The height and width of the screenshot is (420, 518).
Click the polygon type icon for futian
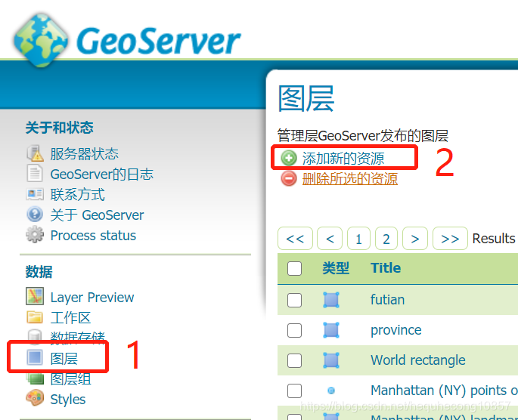point(331,300)
